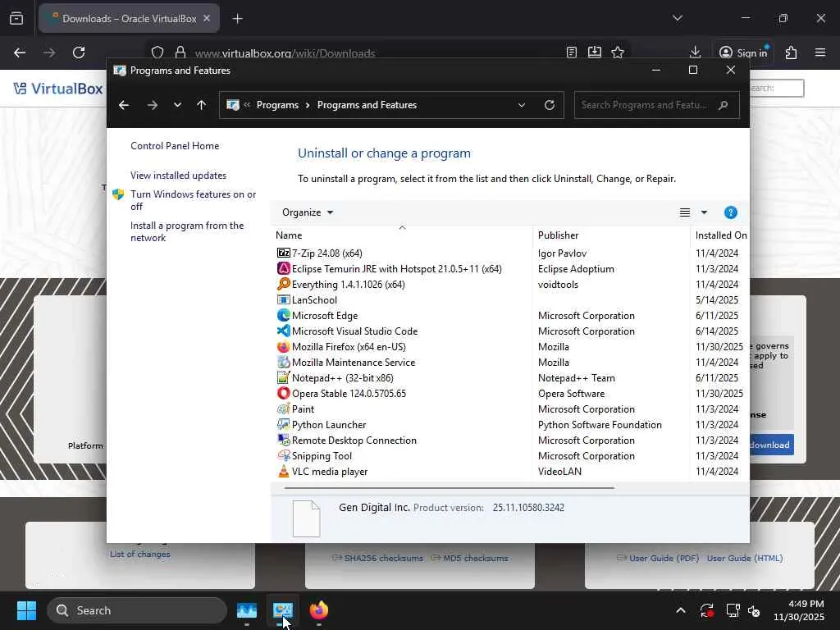The width and height of the screenshot is (840, 630).
Task: Select the Downloads – Oracle VirtualBox tab
Action: tap(129, 18)
